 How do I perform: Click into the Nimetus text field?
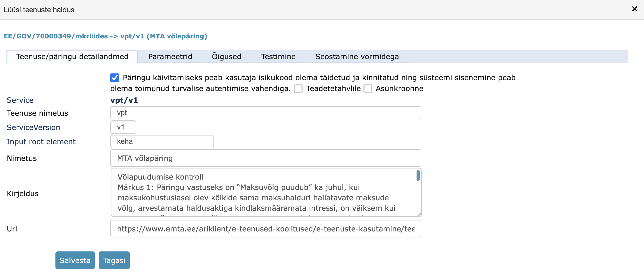coord(266,158)
